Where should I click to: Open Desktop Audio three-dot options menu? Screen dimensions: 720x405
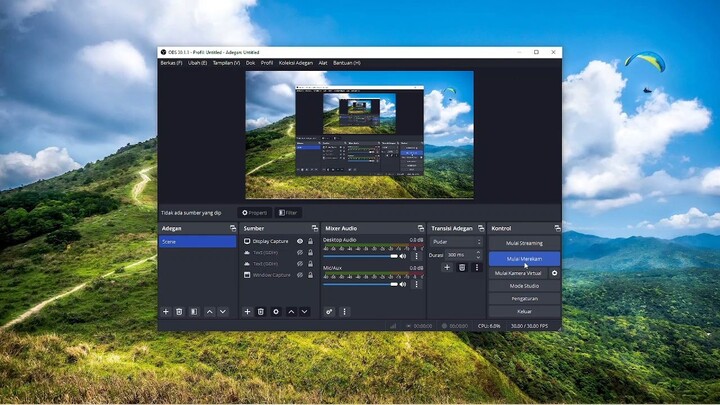click(416, 256)
